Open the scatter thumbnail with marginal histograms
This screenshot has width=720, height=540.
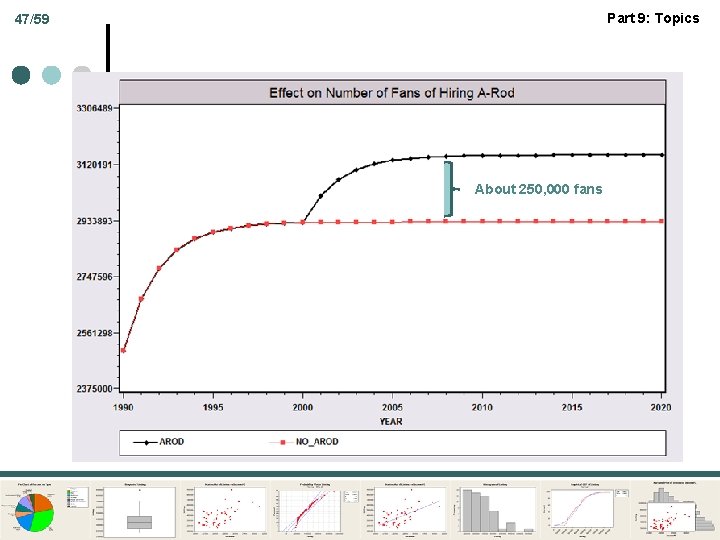675,510
